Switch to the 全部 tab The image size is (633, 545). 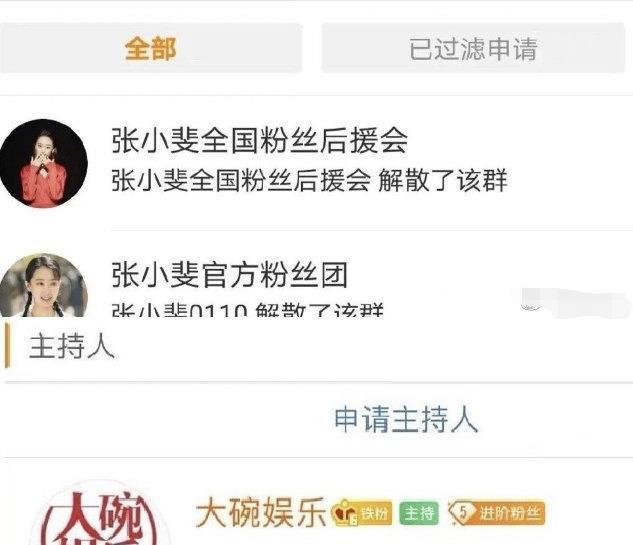[x=151, y=48]
